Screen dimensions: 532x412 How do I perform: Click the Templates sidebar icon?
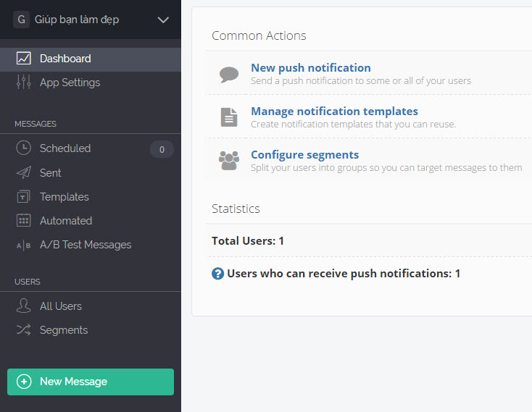tap(24, 197)
